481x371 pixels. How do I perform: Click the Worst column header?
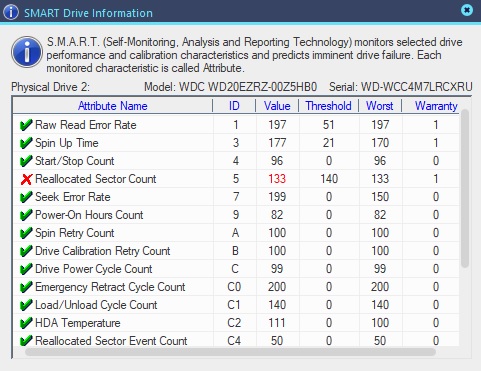coord(380,106)
